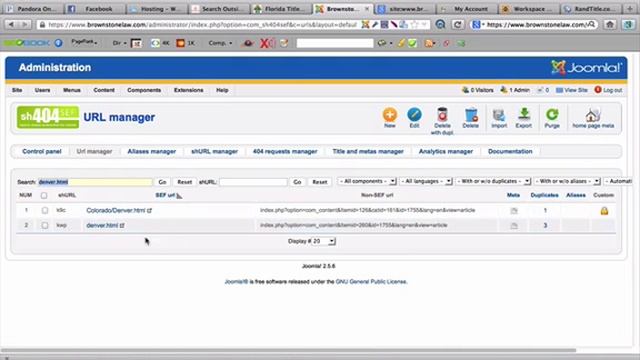Click bookmark star in address bar

tap(415, 24)
